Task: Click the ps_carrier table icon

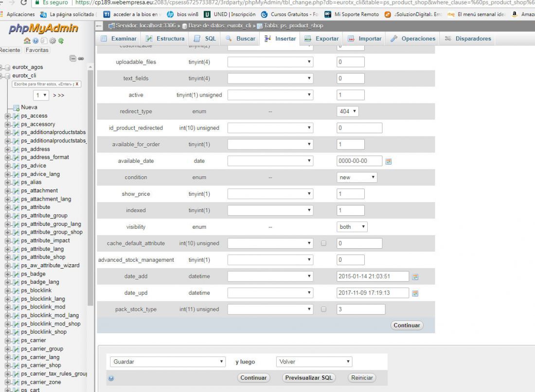Action: pos(16,341)
